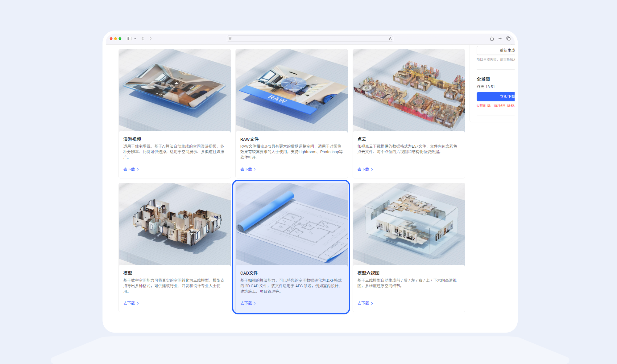Viewport: 617px width, 364px height.
Task: Click the 点云 description paragraph
Action: [x=407, y=149]
